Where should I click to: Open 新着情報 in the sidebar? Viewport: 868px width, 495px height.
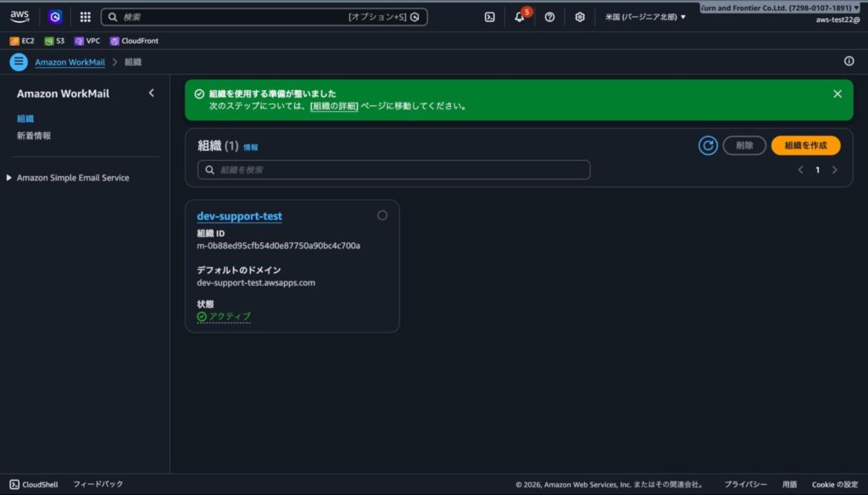tap(34, 136)
